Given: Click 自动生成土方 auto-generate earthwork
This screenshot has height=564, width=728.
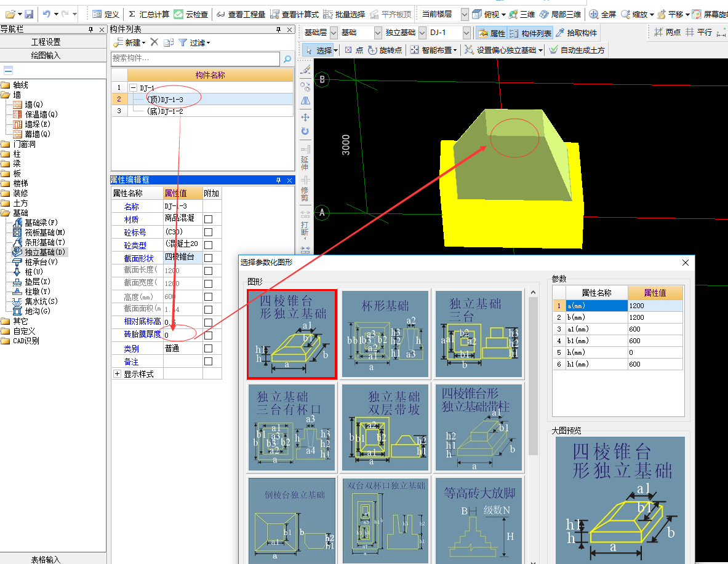Looking at the screenshot, I should click(x=577, y=50).
